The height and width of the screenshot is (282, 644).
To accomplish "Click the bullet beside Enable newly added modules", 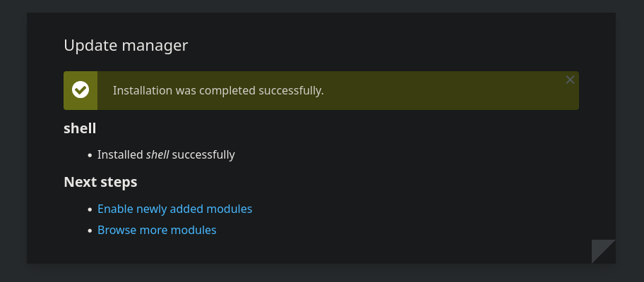I will pos(90,210).
